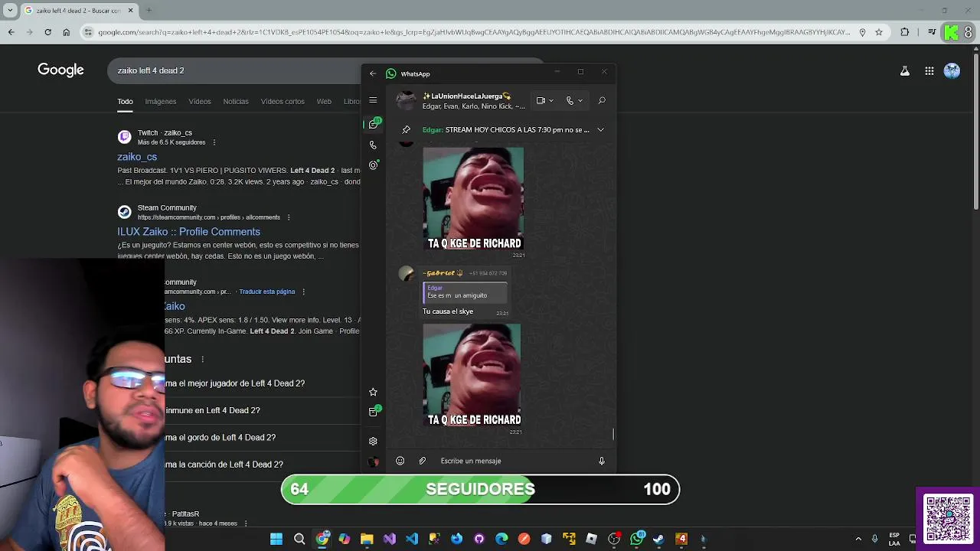Open WhatsApp starred messages sidebar icon
The width and height of the screenshot is (980, 551).
tap(373, 392)
